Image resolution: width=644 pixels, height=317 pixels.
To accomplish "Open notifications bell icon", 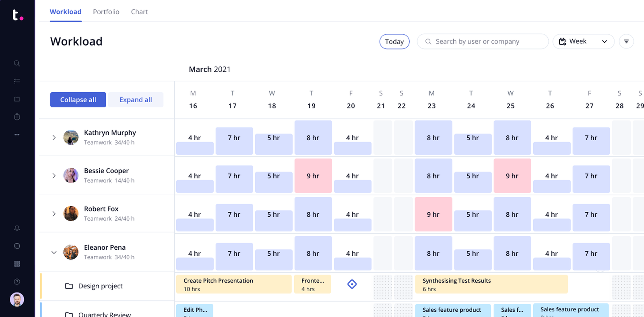I will tap(17, 228).
